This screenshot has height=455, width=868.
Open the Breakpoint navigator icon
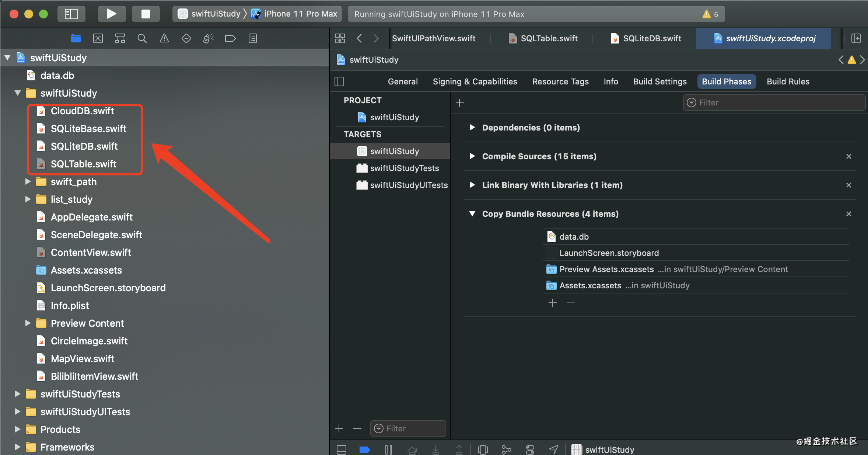(231, 38)
